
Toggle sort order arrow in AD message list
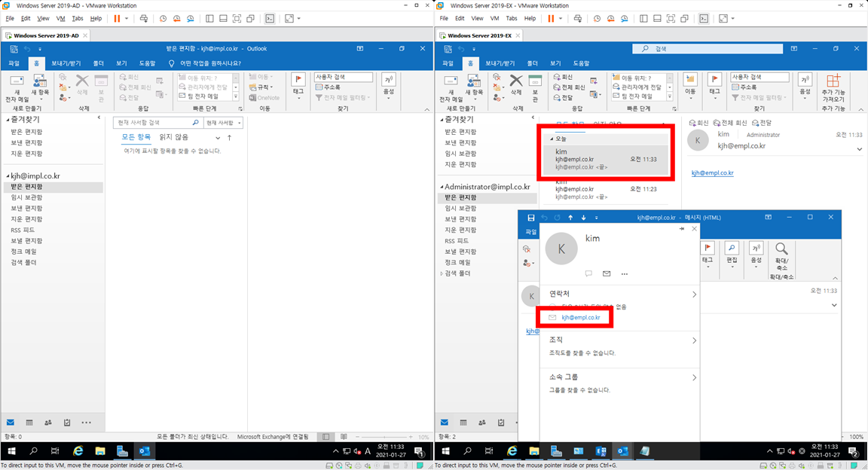229,138
